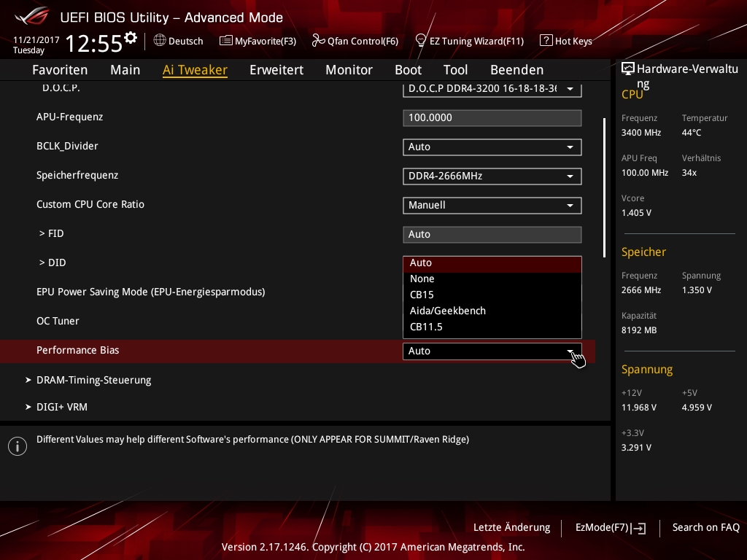The image size is (747, 560).
Task: Open MyFavorite(F3)
Action: (x=258, y=41)
